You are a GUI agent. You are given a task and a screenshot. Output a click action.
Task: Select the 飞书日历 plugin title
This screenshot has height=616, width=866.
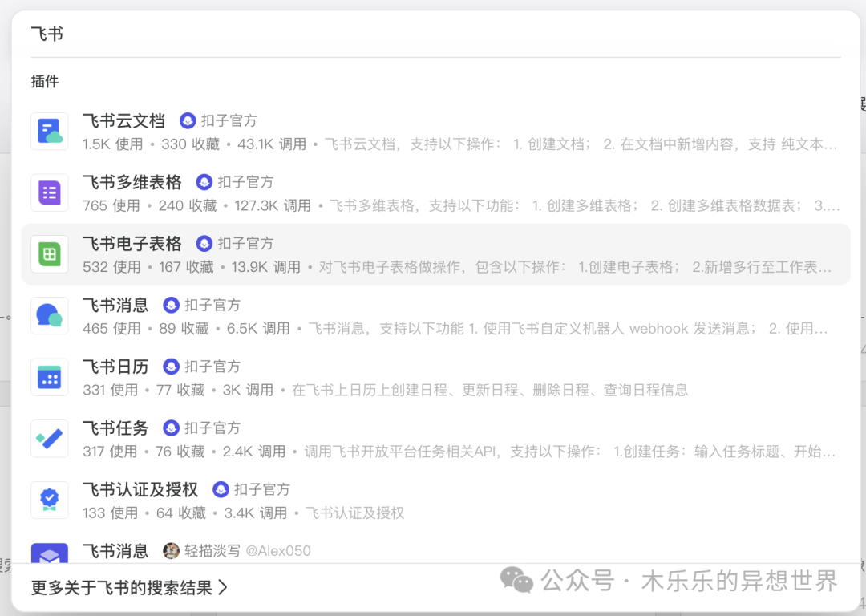pyautogui.click(x=115, y=367)
